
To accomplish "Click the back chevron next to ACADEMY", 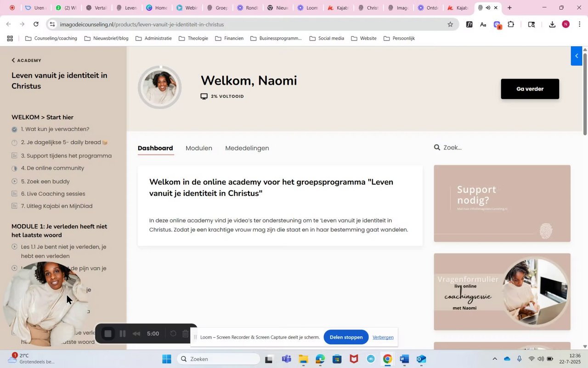I will [x=13, y=60].
